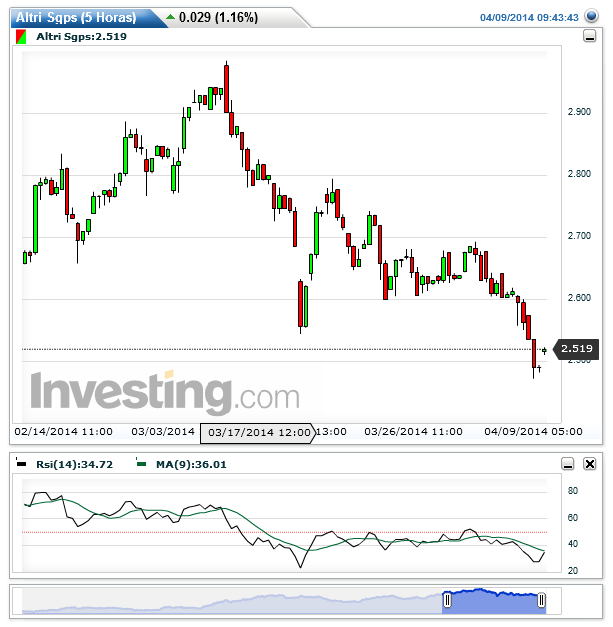
Task: Click the left handle of the range navigator
Action: 447,600
